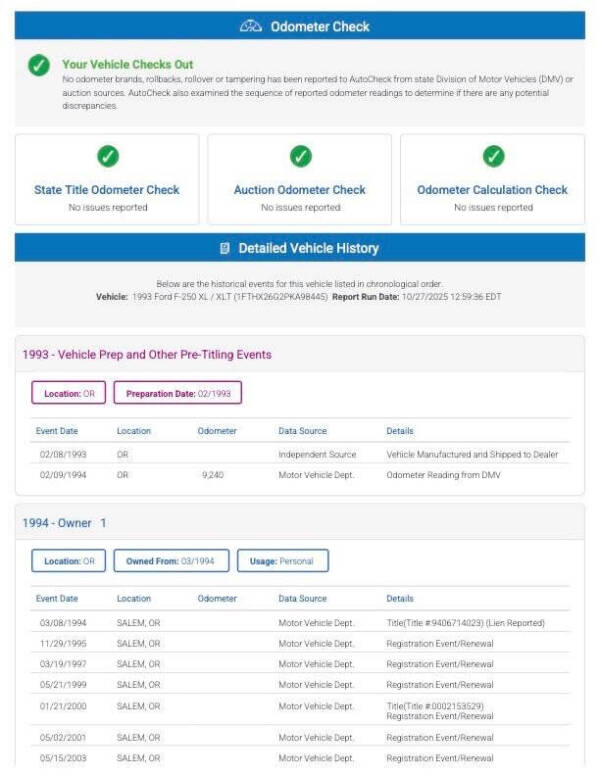Open Auction Odometer Check card title
This screenshot has width=600, height=776.
pyautogui.click(x=300, y=190)
